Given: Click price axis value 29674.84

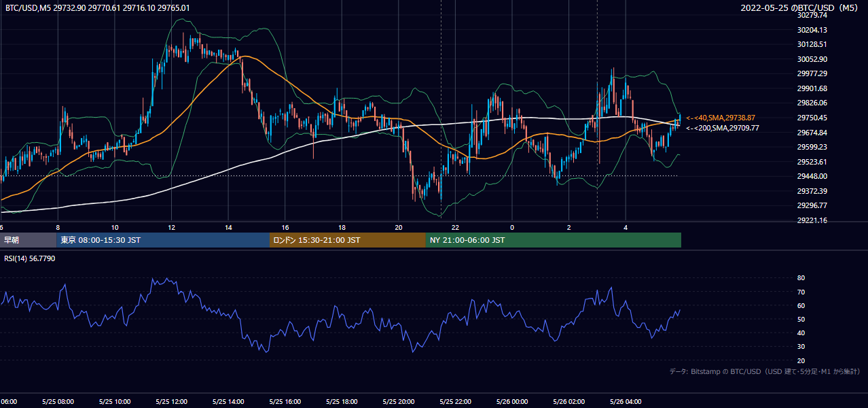Looking at the screenshot, I should [812, 132].
